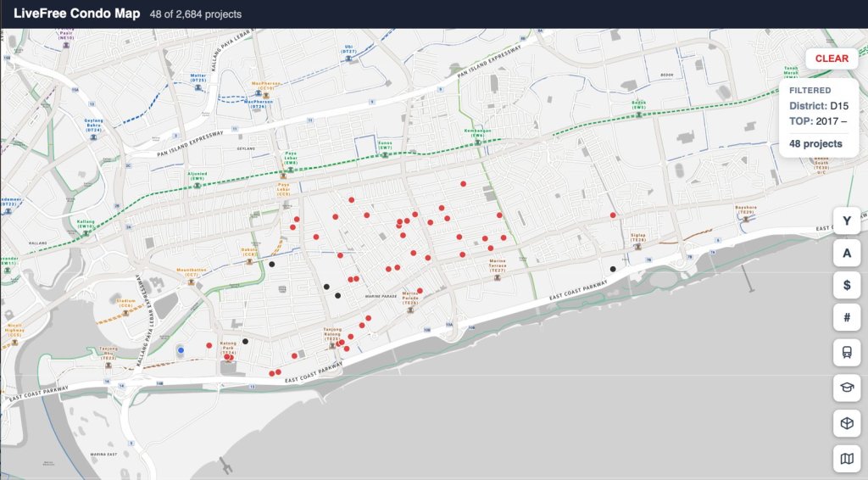Image resolution: width=868 pixels, height=480 pixels.
Task: Toggle the train transit layer icon
Action: [x=847, y=352]
